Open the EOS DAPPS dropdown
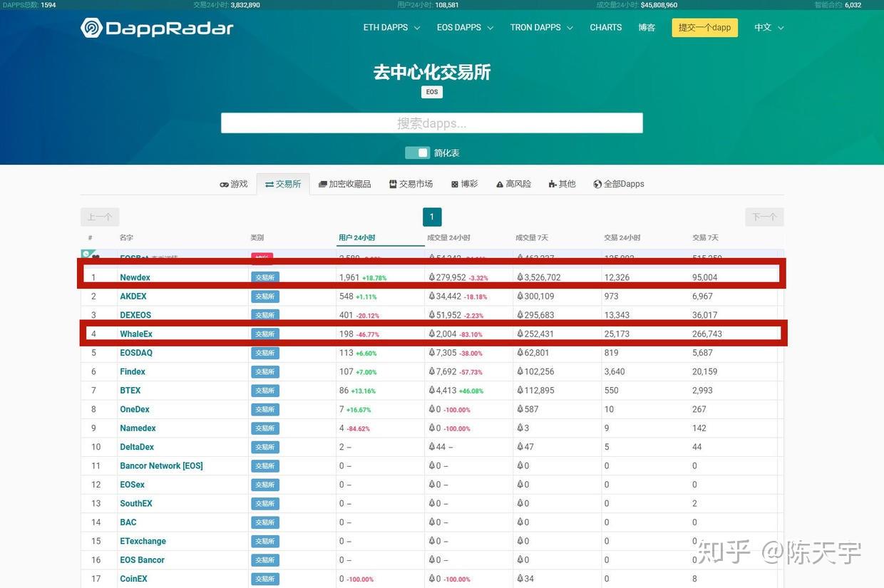884x588 pixels. tap(465, 28)
